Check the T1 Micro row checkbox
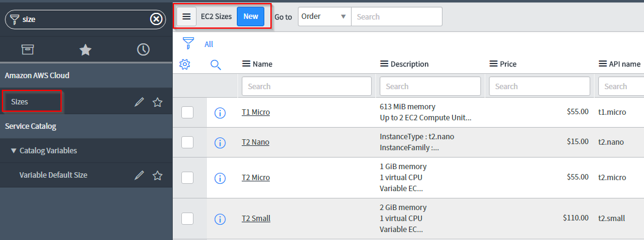The width and height of the screenshot is (644, 240). tap(187, 112)
